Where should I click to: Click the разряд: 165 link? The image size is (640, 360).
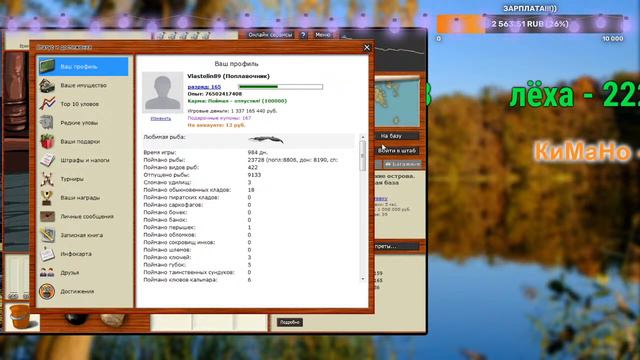coord(204,87)
